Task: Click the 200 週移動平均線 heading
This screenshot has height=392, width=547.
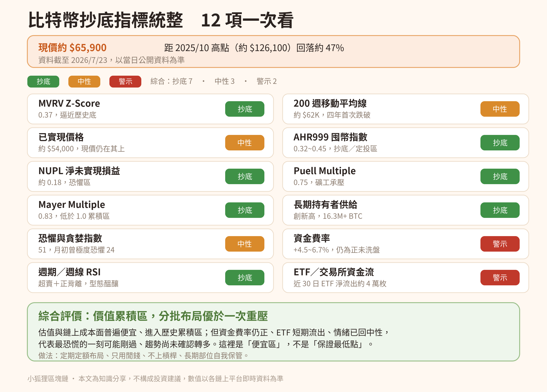Action: coord(330,103)
